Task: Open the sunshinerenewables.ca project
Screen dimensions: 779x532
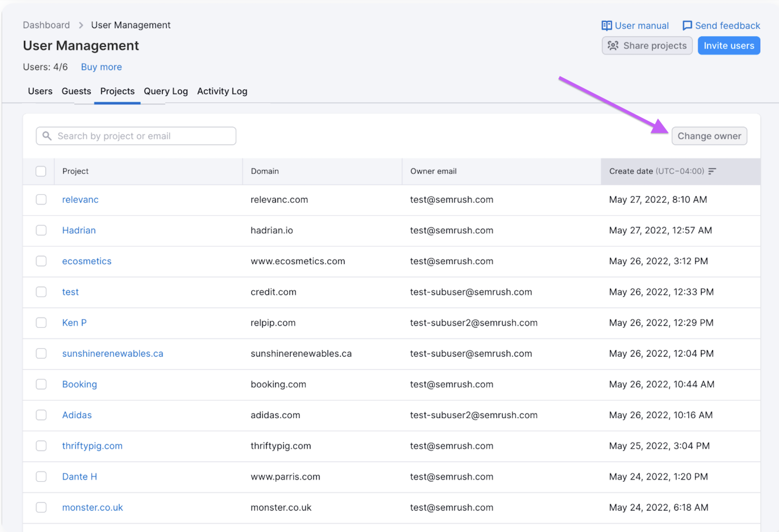Action: pos(113,353)
